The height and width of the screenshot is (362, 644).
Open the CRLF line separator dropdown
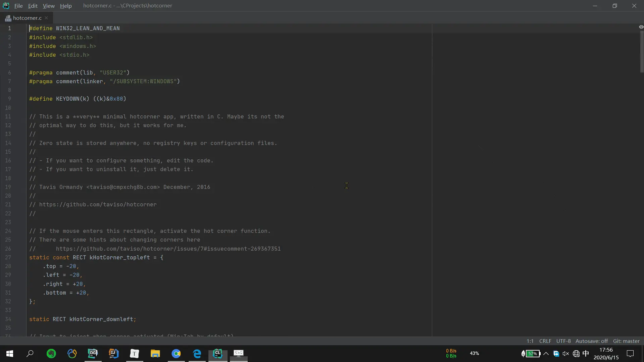(545, 341)
